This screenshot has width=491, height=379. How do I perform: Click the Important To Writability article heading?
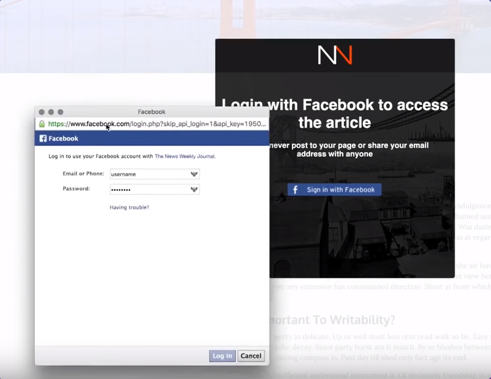tap(333, 320)
